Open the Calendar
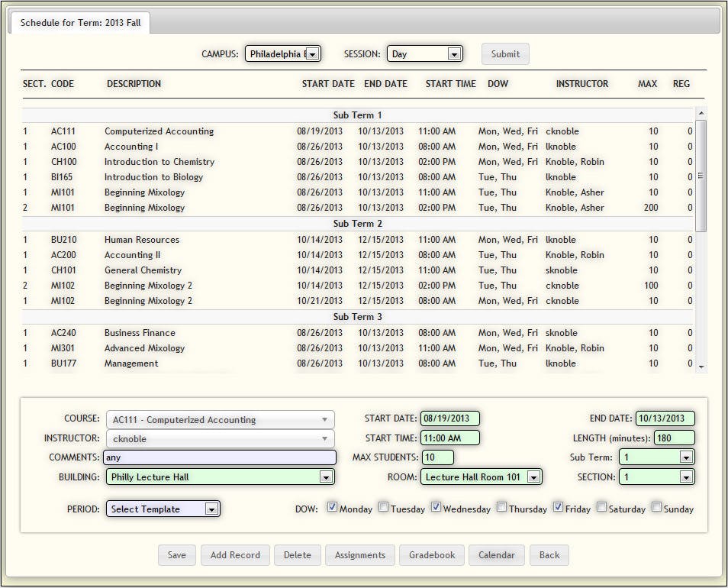Screen dimensions: 728x588 [496, 555]
